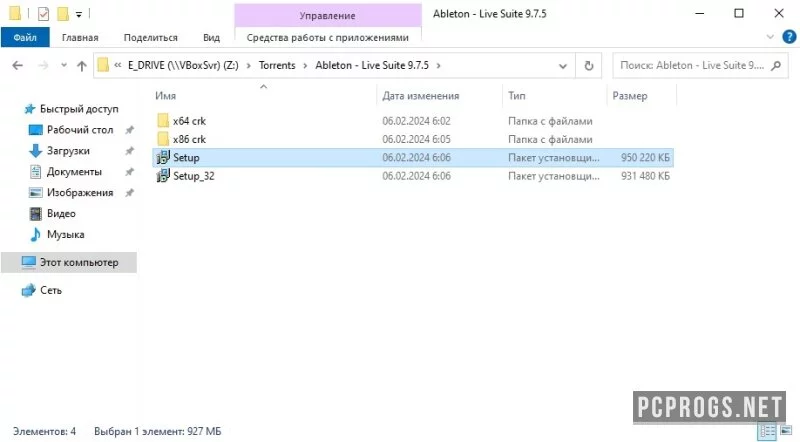
Task: Select the Setup_32 installer icon
Action: (x=163, y=176)
